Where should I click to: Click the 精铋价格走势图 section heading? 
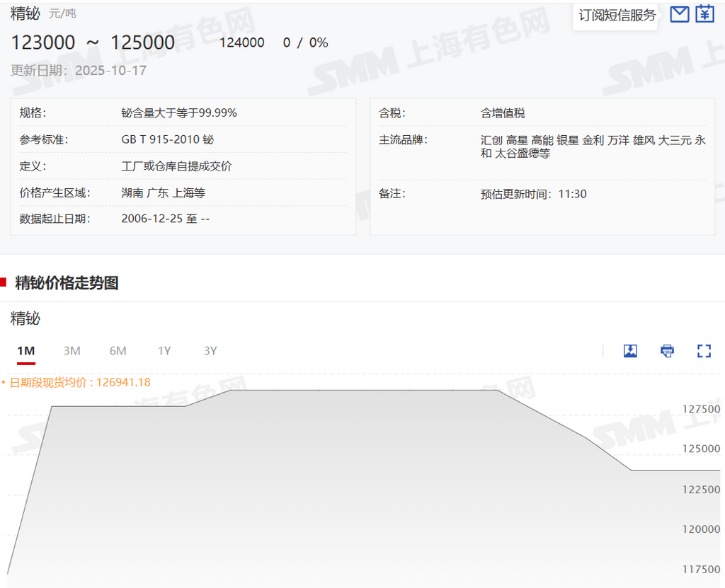[67, 283]
